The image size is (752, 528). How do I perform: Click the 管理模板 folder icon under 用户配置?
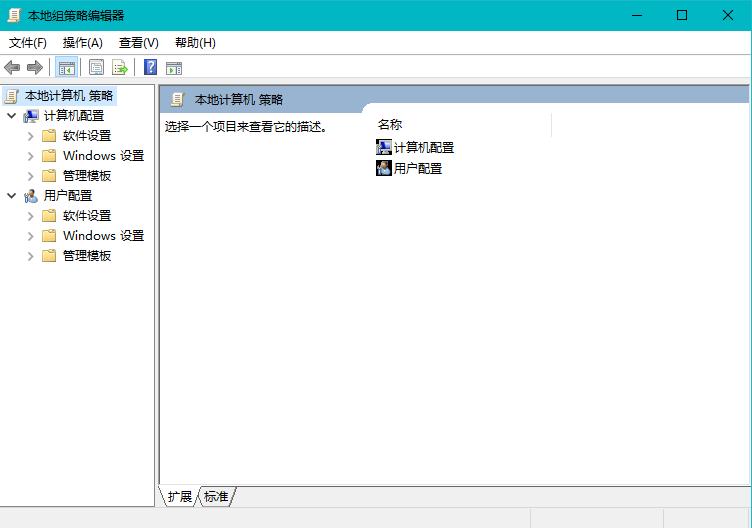pos(49,256)
